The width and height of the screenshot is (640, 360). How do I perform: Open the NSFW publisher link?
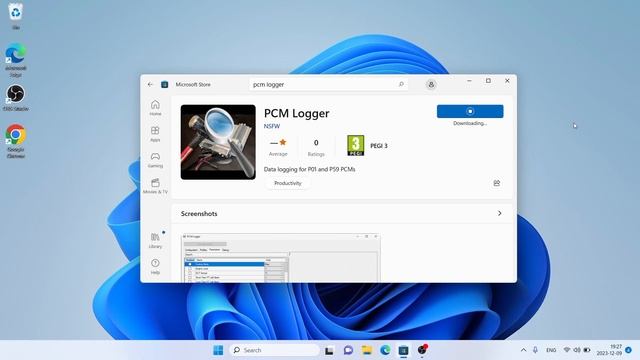click(272, 126)
